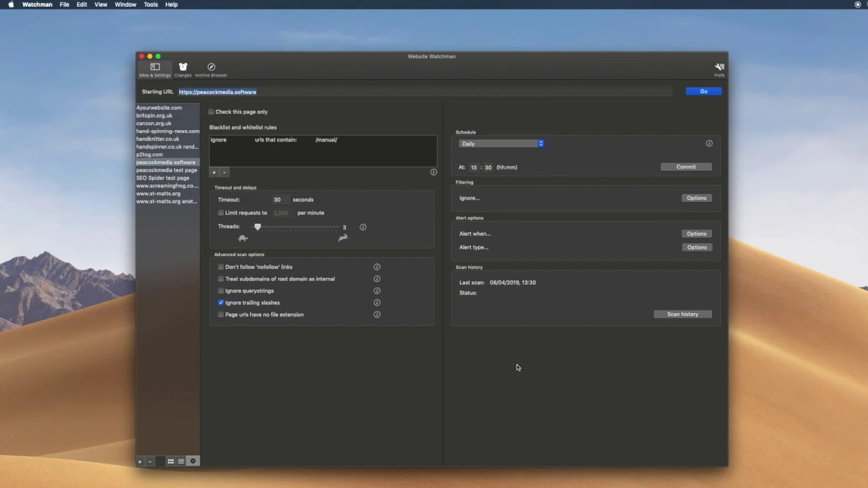This screenshot has width=868, height=488.
Task: Select britspin.org.uk in the site list
Action: tap(167, 116)
